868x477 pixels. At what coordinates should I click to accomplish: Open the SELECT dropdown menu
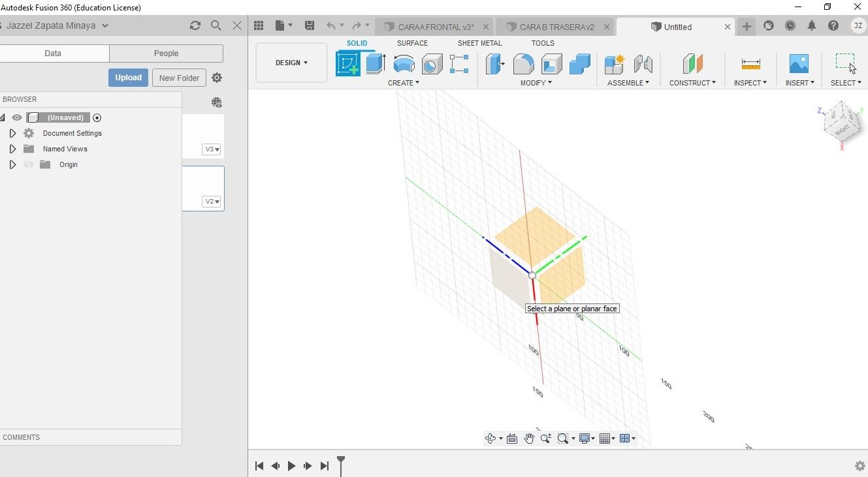coord(846,83)
